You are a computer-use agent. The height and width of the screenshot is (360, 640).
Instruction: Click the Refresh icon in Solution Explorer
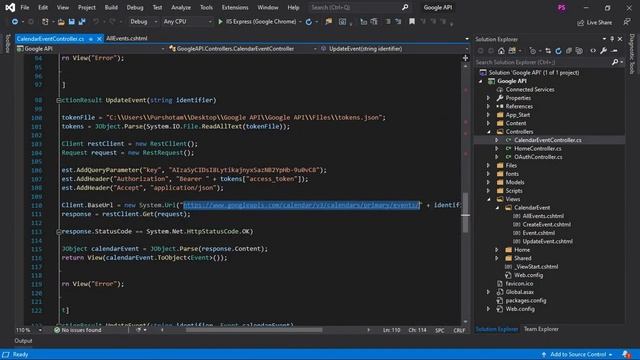(558, 51)
